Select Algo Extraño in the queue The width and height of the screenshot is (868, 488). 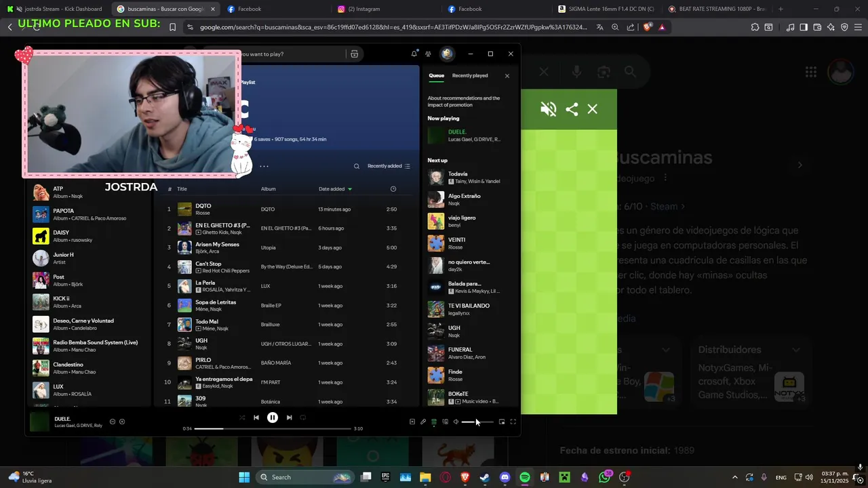468,199
